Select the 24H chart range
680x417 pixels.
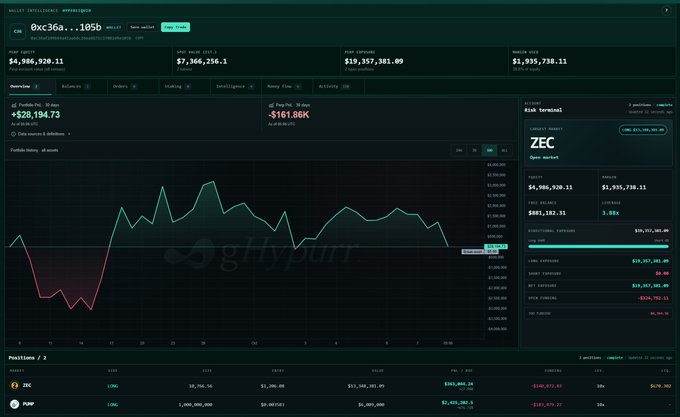point(459,150)
